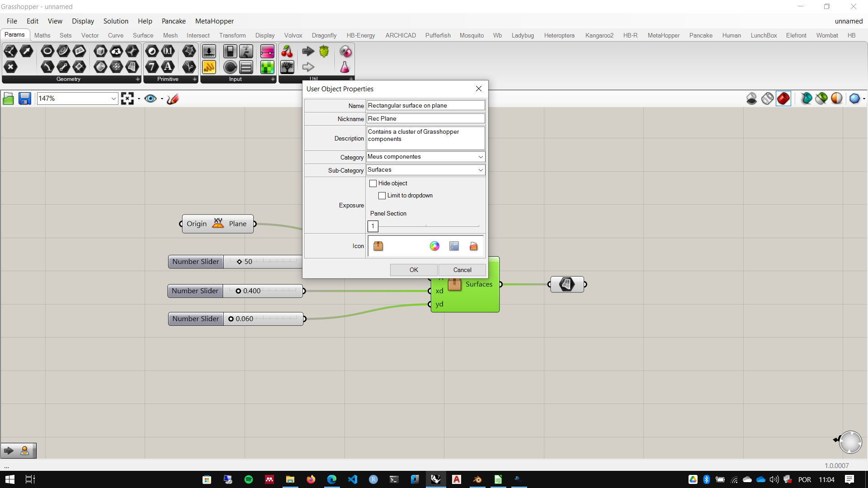
Task: Switch to the Maths tab
Action: [x=42, y=35]
